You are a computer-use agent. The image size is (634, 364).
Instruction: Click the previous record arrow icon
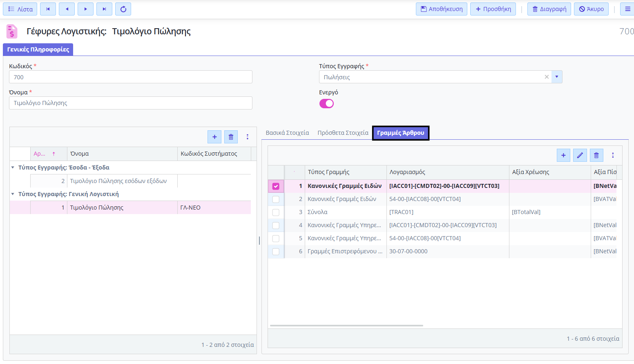(67, 9)
